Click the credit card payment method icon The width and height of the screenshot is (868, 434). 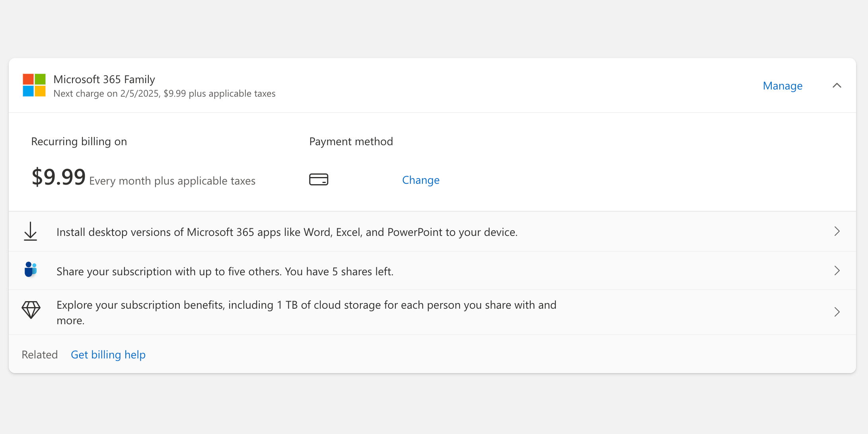[318, 179]
